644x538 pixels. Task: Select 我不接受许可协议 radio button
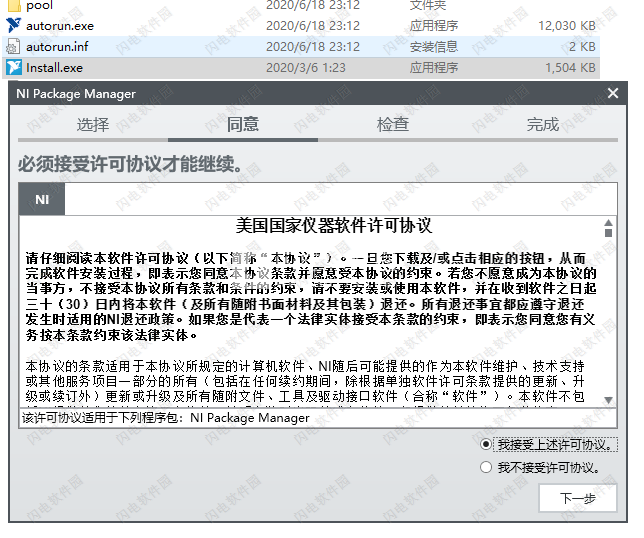click(486, 467)
